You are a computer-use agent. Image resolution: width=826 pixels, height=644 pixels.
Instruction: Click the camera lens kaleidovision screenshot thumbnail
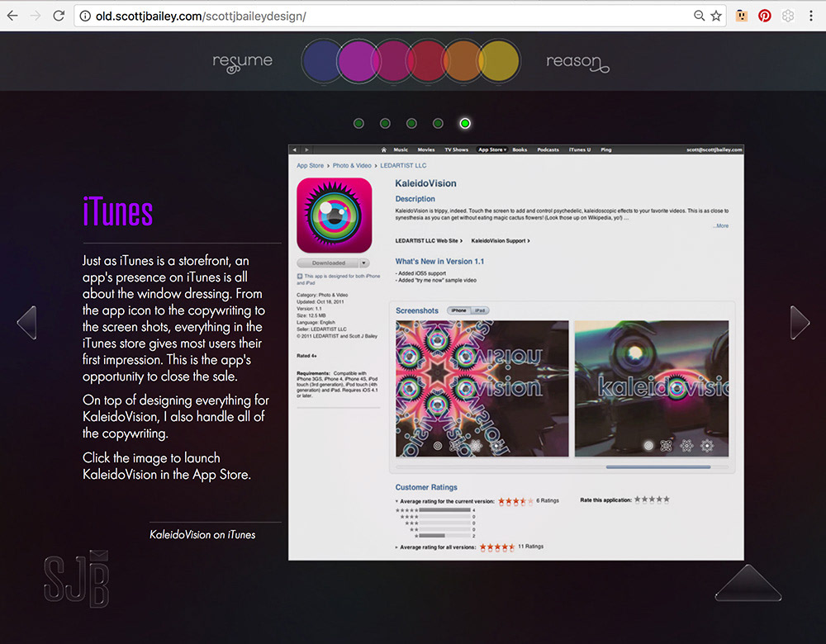click(652, 389)
